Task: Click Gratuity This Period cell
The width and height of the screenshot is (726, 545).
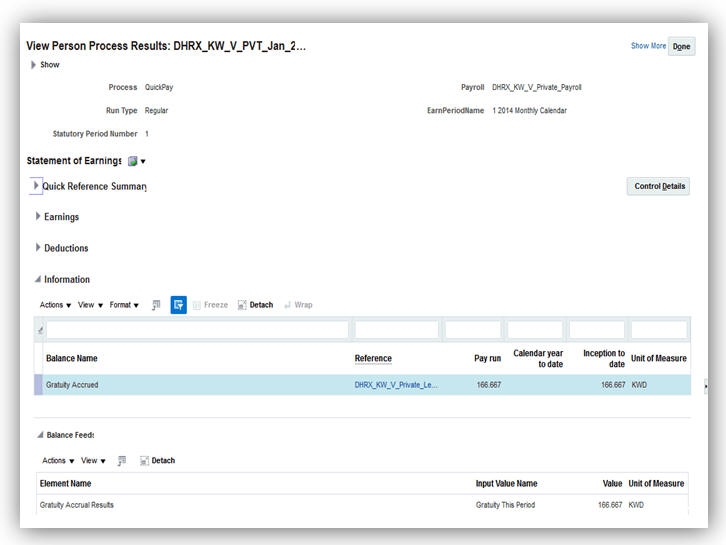Action: (505, 505)
